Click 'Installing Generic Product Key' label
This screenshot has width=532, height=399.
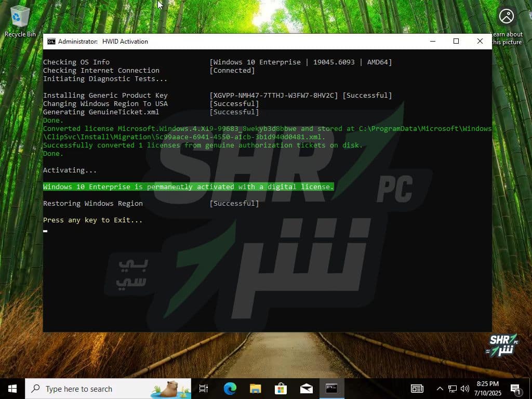pyautogui.click(x=105, y=96)
